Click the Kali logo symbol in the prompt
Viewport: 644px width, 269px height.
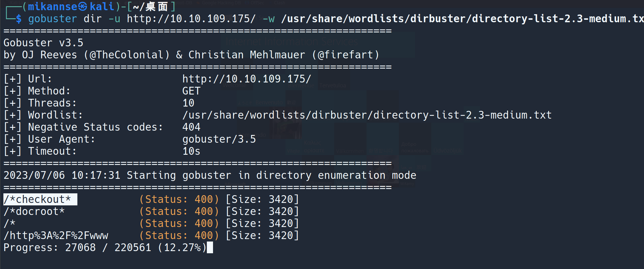(82, 6)
